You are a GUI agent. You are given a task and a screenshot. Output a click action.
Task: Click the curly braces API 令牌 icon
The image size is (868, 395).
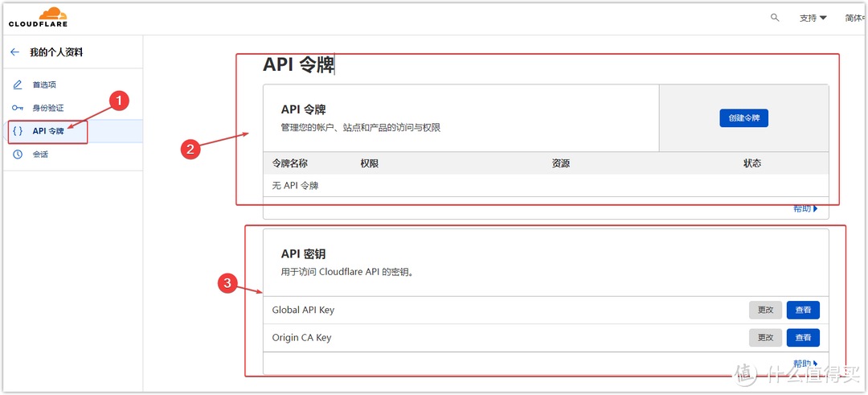tap(18, 131)
